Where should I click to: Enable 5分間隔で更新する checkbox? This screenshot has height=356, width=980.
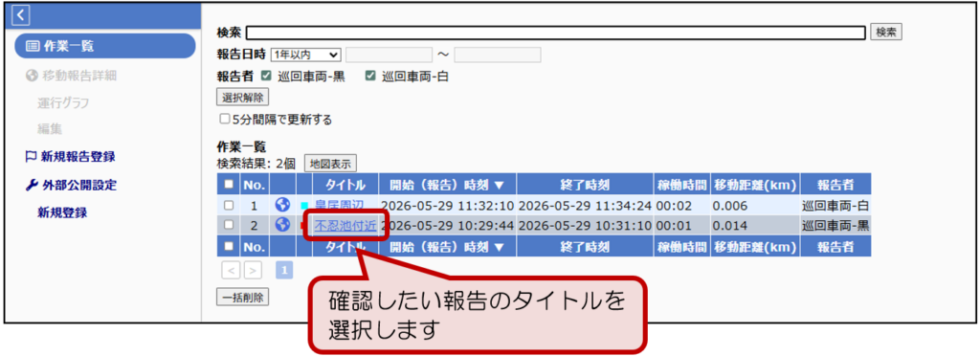click(224, 119)
